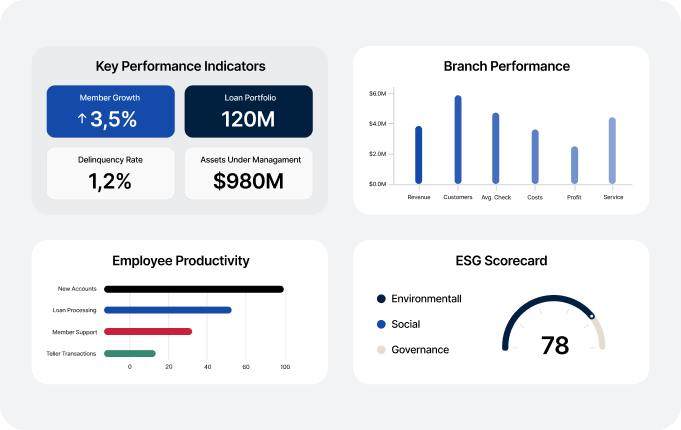Click the Profit bar in chart
681x430 pixels.
pos(574,165)
